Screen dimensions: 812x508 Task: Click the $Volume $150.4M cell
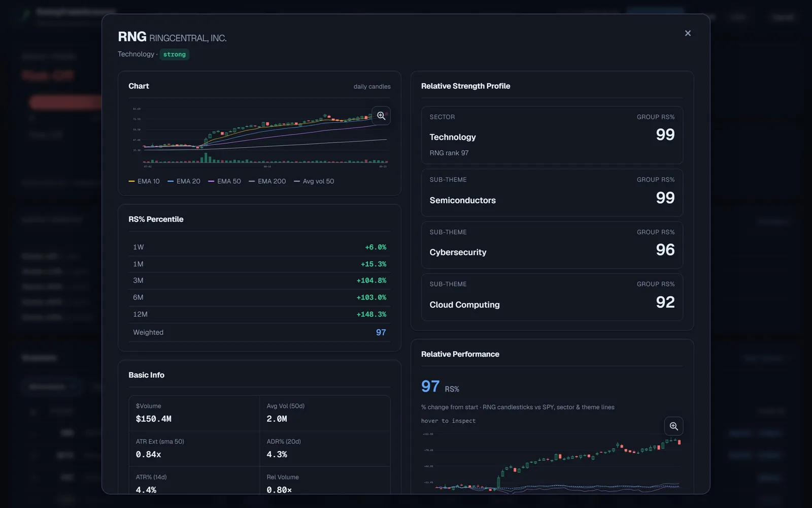point(194,413)
